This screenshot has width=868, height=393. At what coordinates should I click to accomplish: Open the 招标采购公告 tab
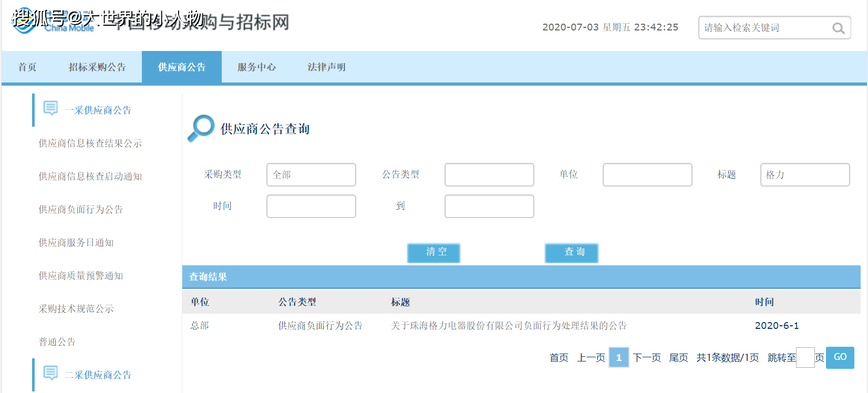(x=97, y=67)
